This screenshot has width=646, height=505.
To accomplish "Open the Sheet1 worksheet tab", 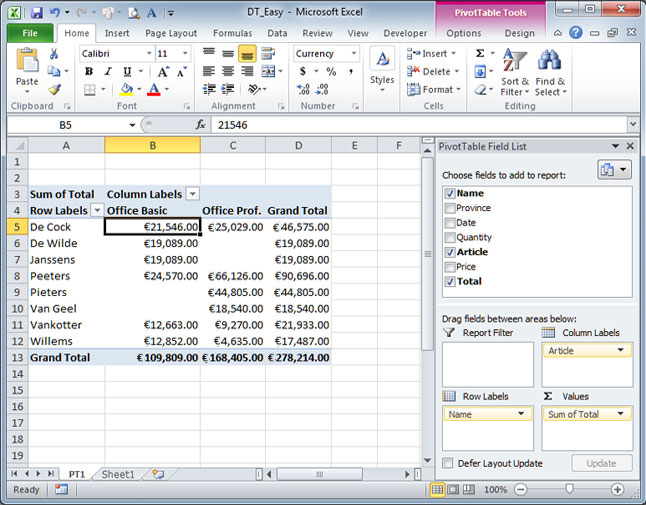I will tap(117, 474).
